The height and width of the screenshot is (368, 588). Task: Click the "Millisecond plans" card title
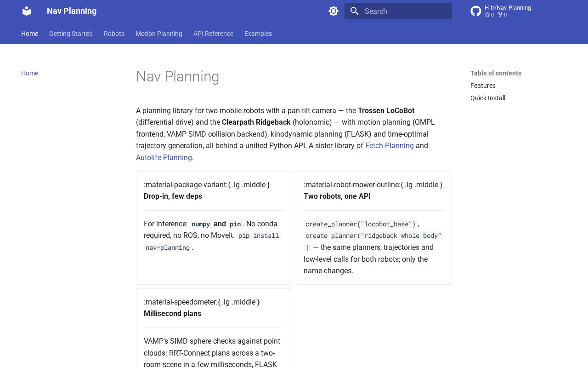(x=172, y=314)
